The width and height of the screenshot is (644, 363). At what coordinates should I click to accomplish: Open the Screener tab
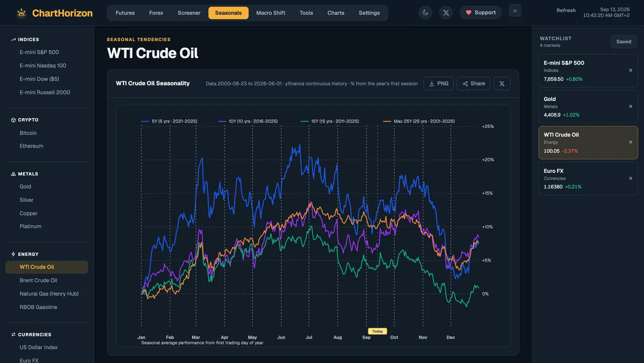point(189,13)
